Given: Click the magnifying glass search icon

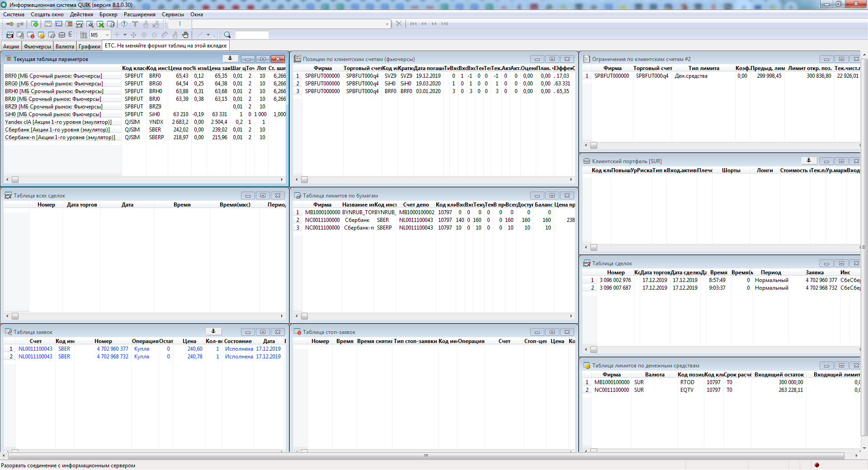Looking at the screenshot, I should 227,35.
